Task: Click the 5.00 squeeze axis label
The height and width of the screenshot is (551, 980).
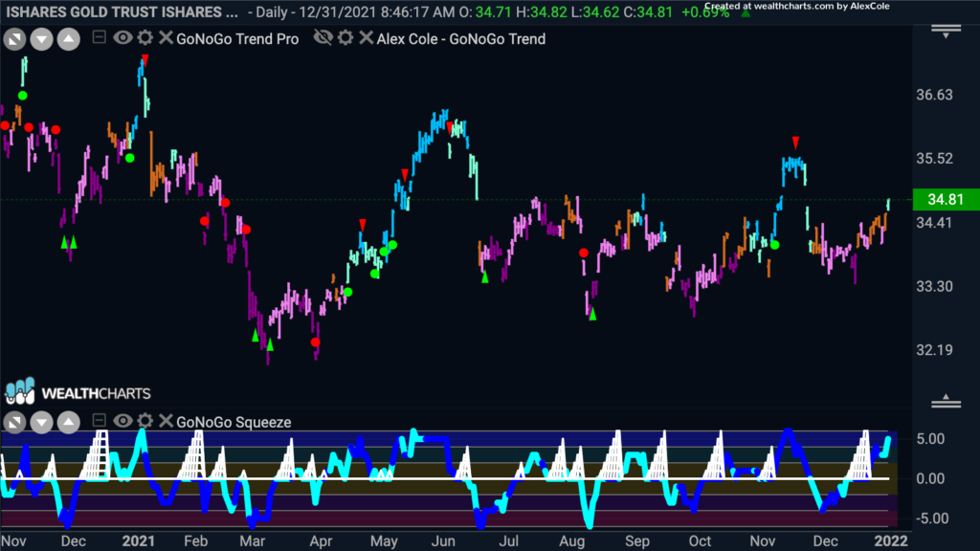Action: click(930, 439)
